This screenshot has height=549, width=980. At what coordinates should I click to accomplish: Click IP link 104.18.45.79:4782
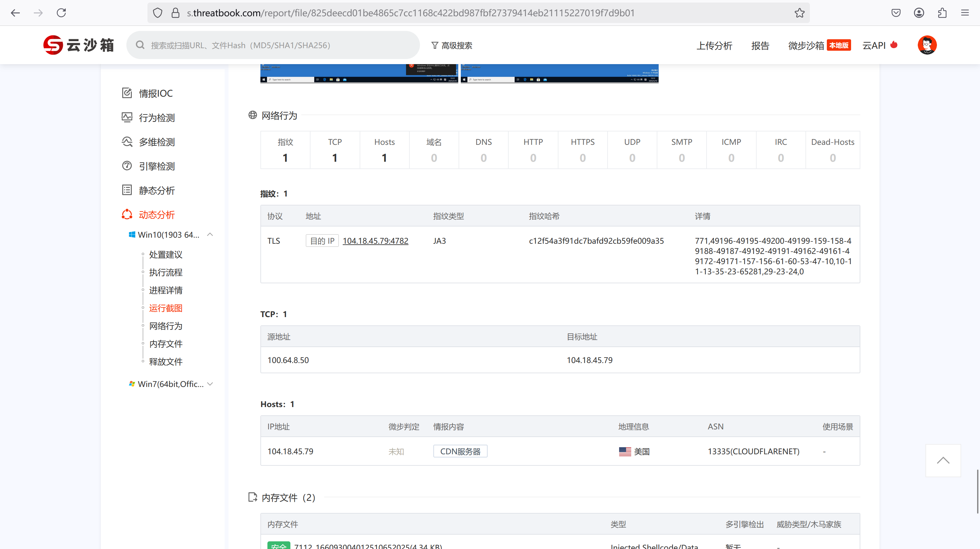click(x=375, y=241)
